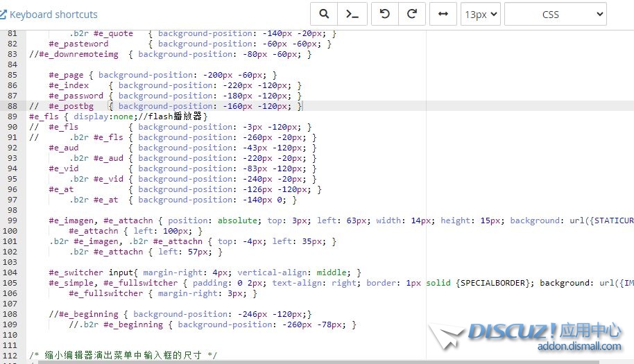This screenshot has width=634, height=364.
Task: Expand the CSS language mode dropdown
Action: (555, 15)
